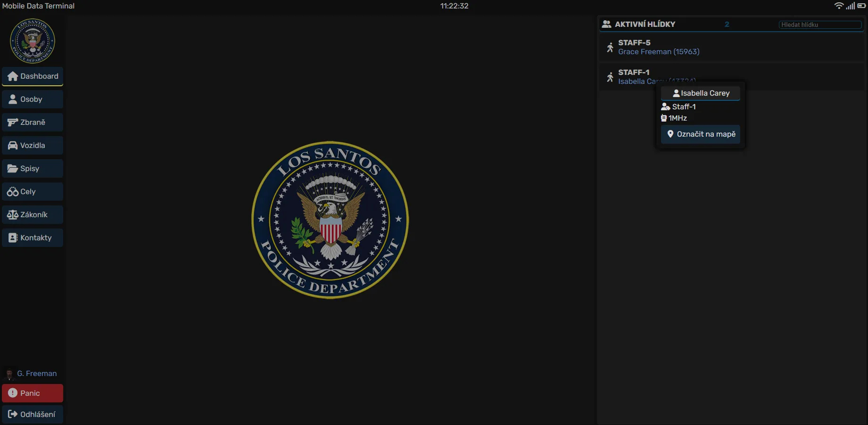Open the Dashboard menu item

[x=33, y=76]
